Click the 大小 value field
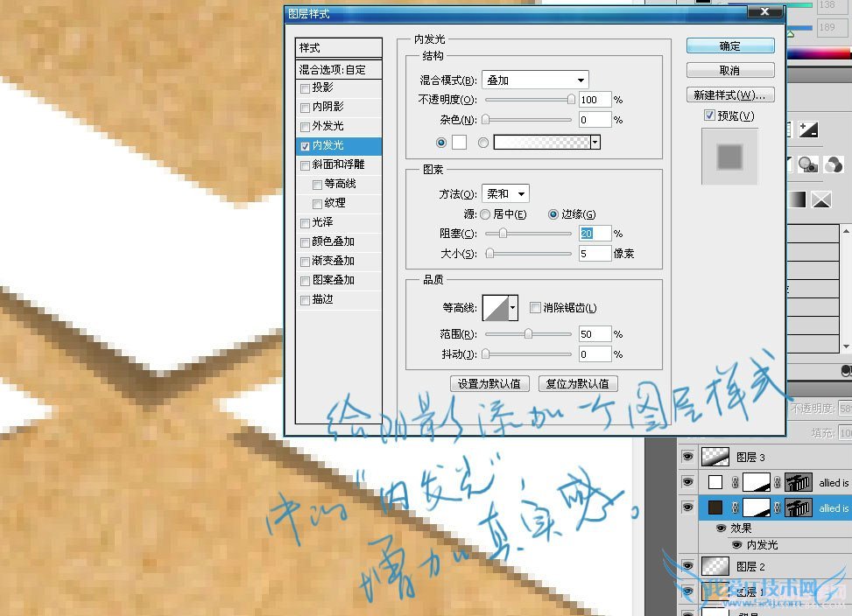This screenshot has width=852, height=616. pyautogui.click(x=595, y=254)
